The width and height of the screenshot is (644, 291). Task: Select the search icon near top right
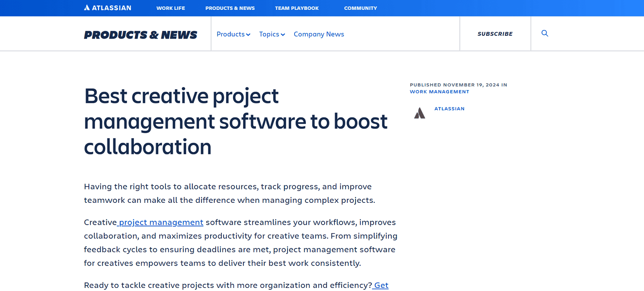pyautogui.click(x=544, y=33)
